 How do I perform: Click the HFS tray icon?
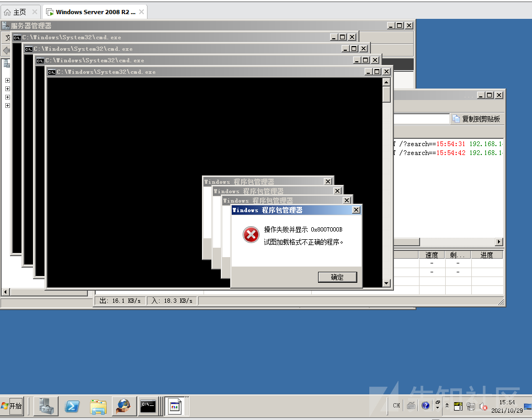pyautogui.click(x=458, y=406)
